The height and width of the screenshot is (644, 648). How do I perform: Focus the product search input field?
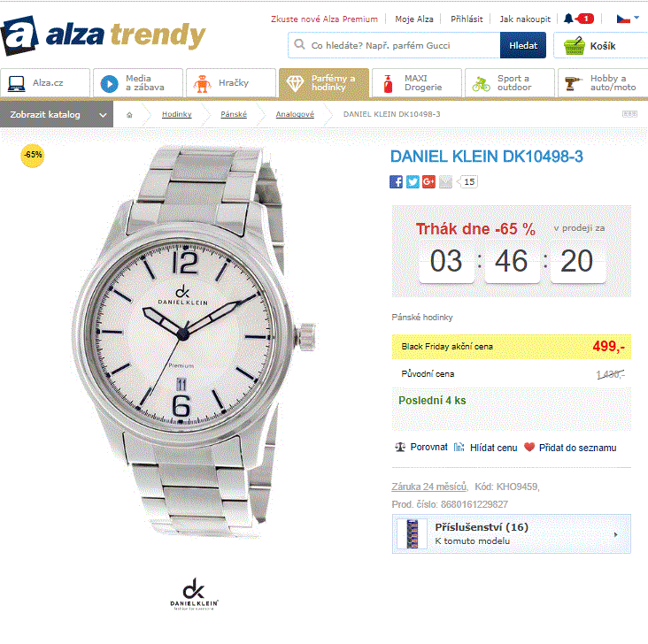394,45
